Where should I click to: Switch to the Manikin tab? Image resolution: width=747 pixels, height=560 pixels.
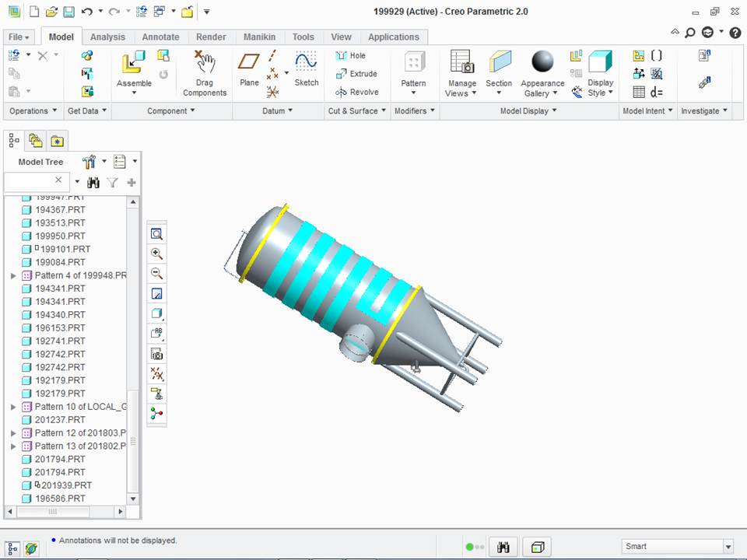pos(260,37)
